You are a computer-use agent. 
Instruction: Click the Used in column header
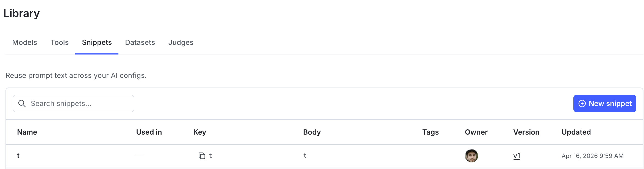[149, 132]
